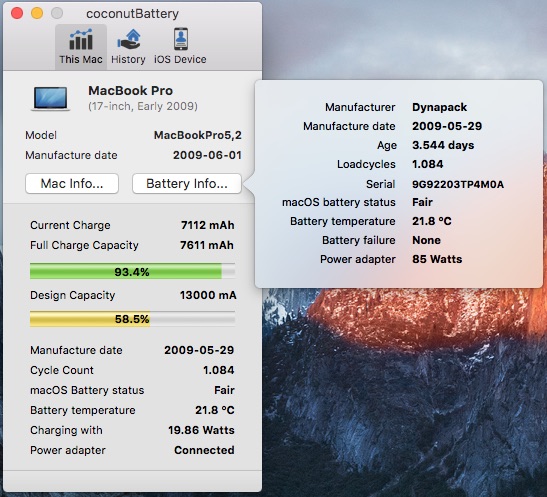This screenshot has height=497, width=547.
Task: Open the Mac Info... button
Action: coord(72,183)
